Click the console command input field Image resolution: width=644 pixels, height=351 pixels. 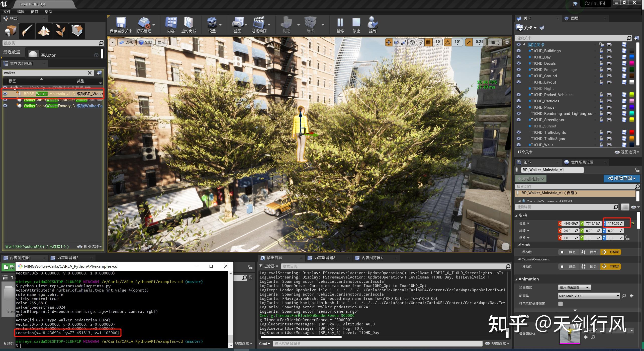coord(377,343)
